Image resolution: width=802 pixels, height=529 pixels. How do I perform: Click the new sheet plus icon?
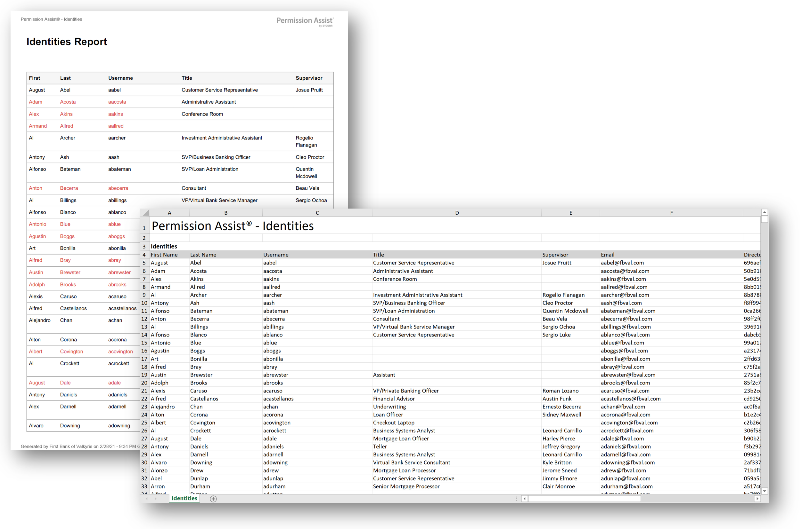[213, 498]
